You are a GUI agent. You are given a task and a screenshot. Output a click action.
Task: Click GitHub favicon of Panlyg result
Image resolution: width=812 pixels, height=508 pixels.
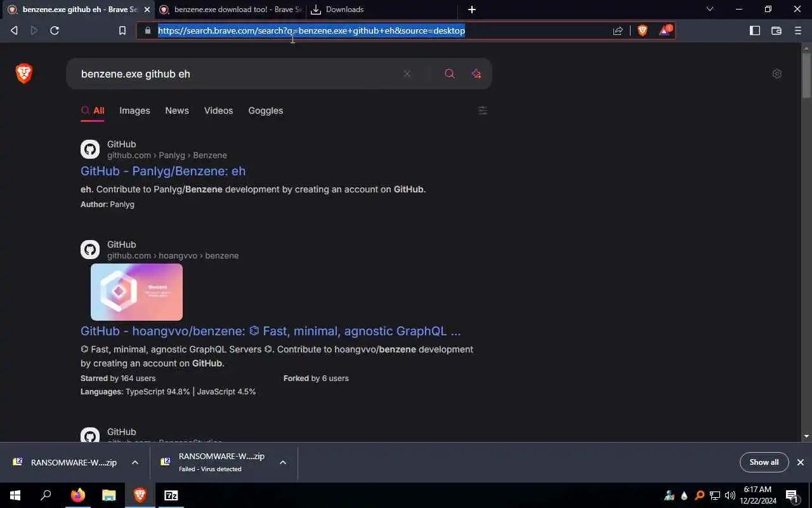[x=90, y=149]
